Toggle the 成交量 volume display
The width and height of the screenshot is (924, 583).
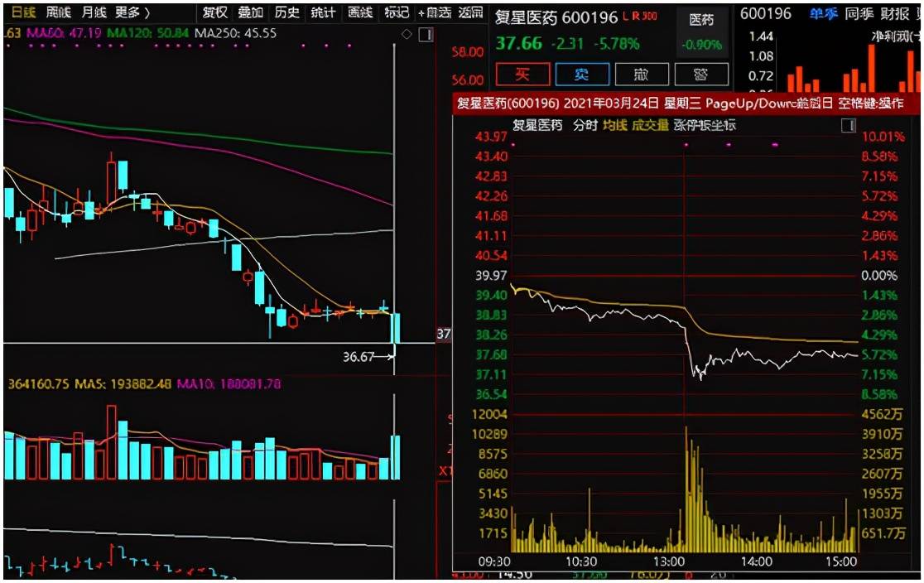[649, 126]
